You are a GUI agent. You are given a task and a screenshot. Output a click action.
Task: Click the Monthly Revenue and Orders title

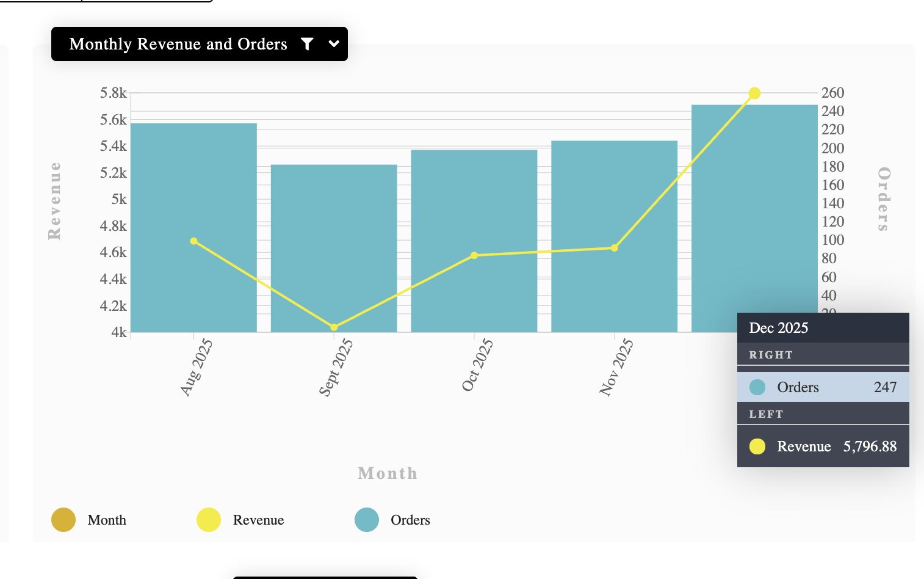coord(178,44)
